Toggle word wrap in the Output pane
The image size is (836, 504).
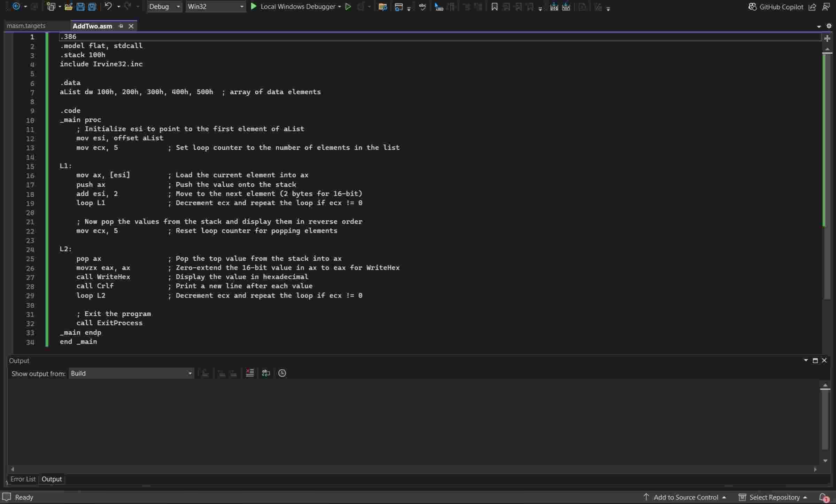tap(266, 373)
